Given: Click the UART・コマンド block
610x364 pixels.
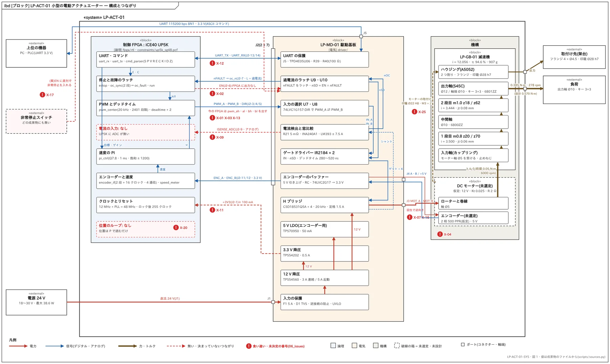Looking at the screenshot, I should pos(146,59).
